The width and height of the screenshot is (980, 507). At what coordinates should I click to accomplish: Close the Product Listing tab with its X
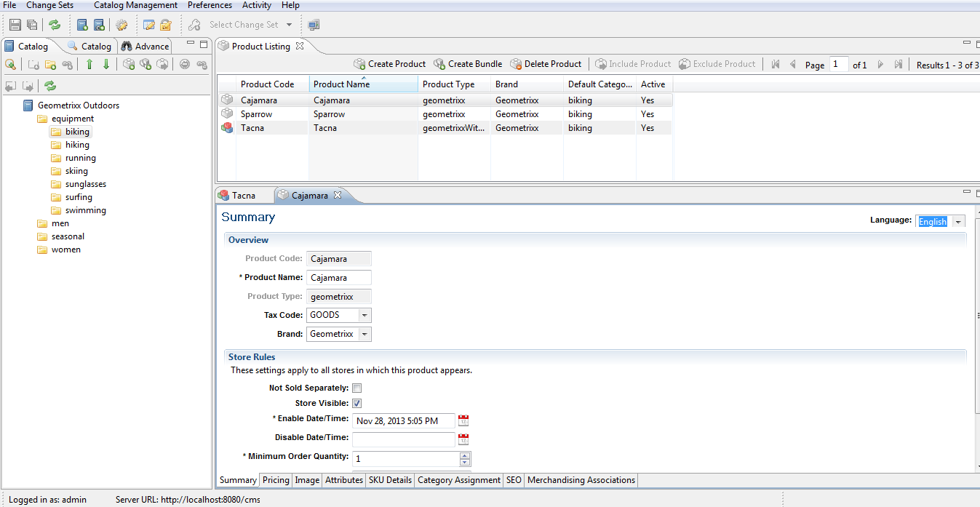[x=299, y=46]
